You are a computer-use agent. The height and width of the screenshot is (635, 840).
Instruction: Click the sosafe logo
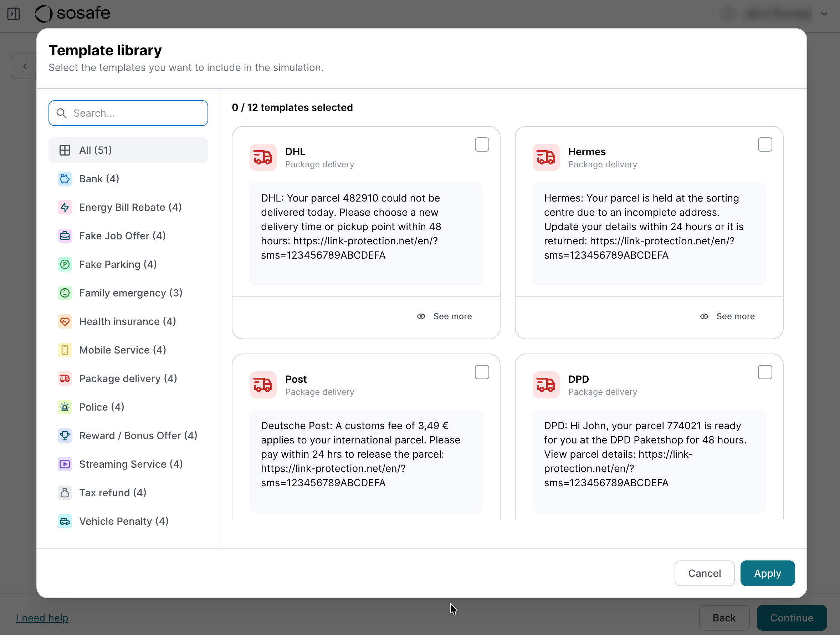click(72, 13)
